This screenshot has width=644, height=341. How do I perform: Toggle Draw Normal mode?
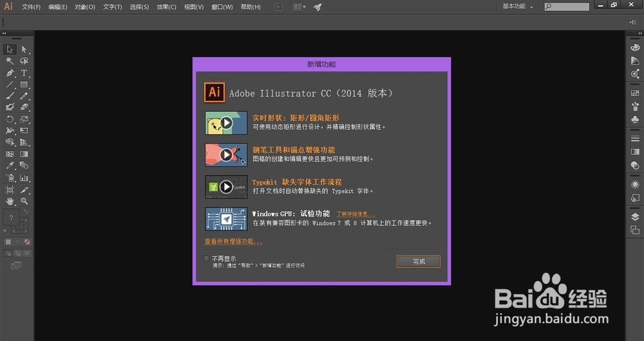[x=8, y=253]
